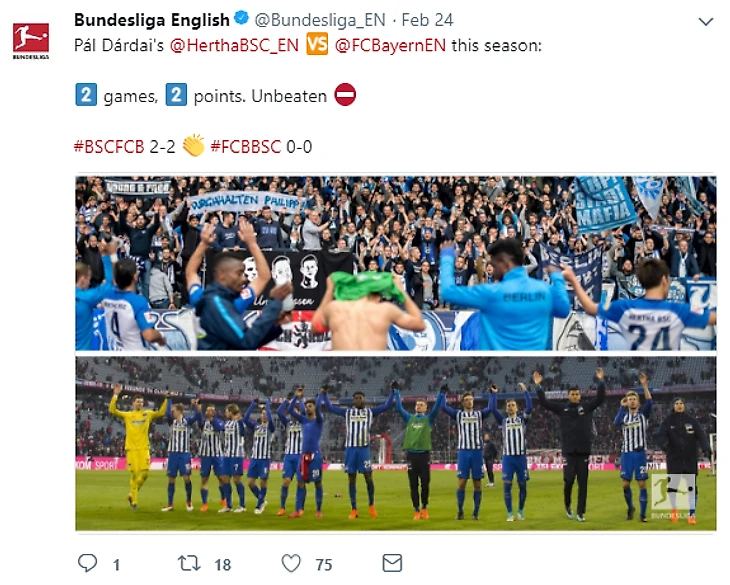Click the blue verified badge
Screen dimensions: 730x585
241,19
